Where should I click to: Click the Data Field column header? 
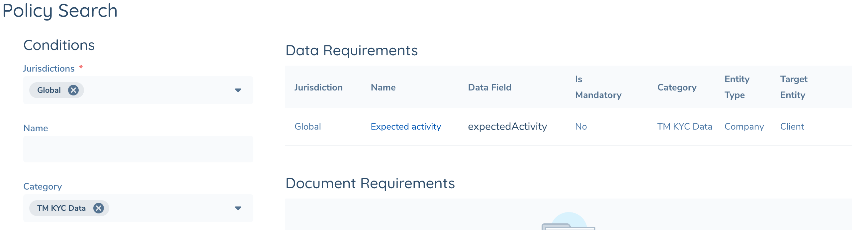[489, 87]
